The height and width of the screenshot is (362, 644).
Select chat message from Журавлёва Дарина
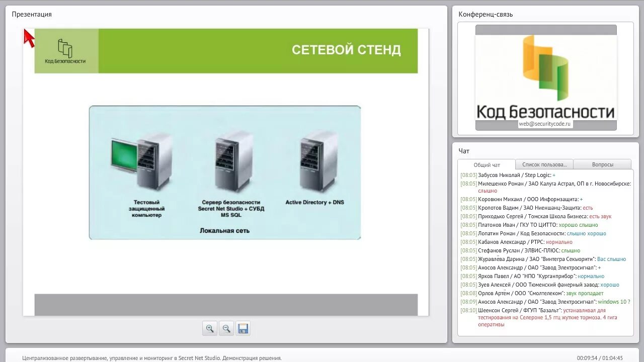[x=543, y=259]
